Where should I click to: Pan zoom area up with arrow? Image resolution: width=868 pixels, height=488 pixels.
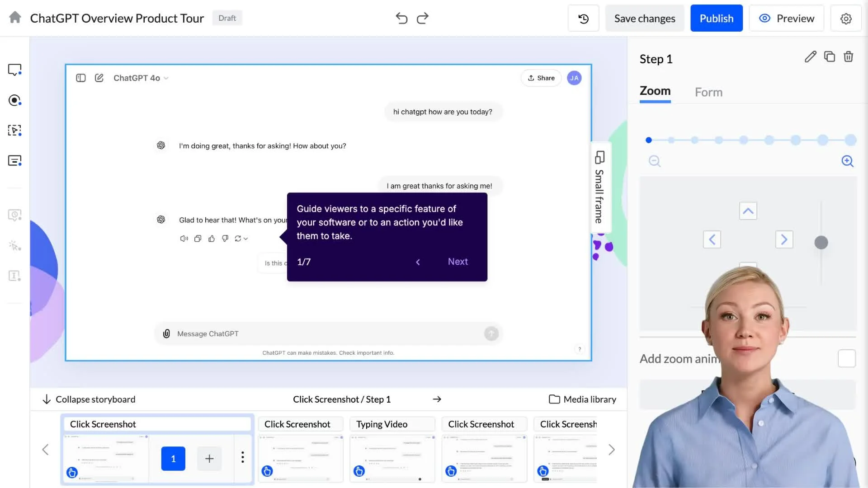(748, 211)
